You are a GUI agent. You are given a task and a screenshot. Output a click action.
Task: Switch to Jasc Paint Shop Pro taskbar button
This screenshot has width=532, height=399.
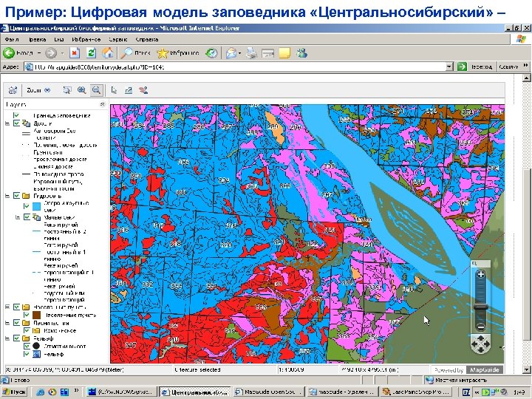point(416,392)
